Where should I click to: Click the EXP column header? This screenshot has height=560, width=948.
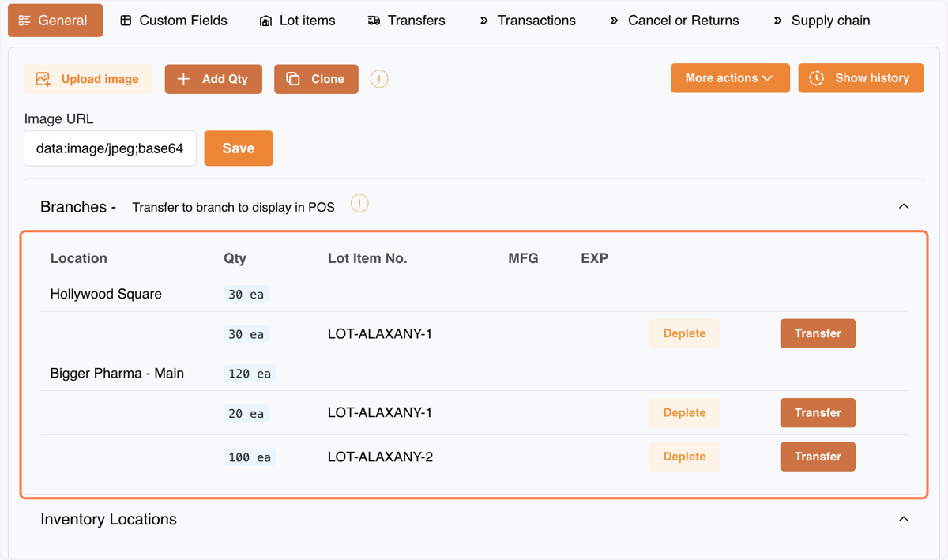(x=594, y=258)
